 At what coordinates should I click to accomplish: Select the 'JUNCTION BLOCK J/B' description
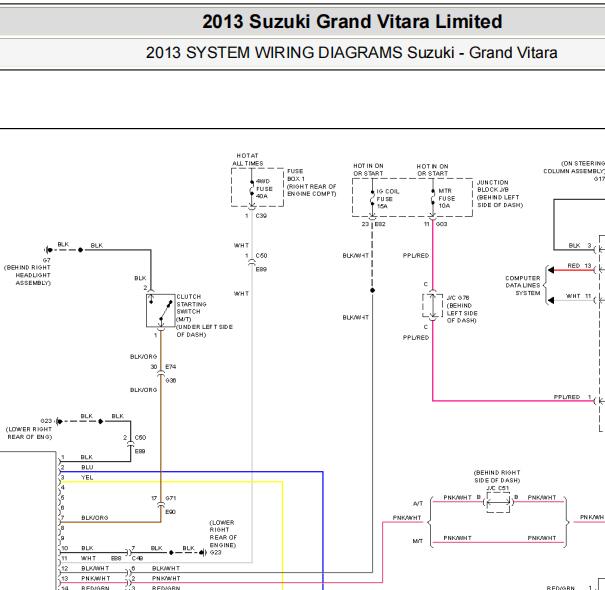click(500, 193)
